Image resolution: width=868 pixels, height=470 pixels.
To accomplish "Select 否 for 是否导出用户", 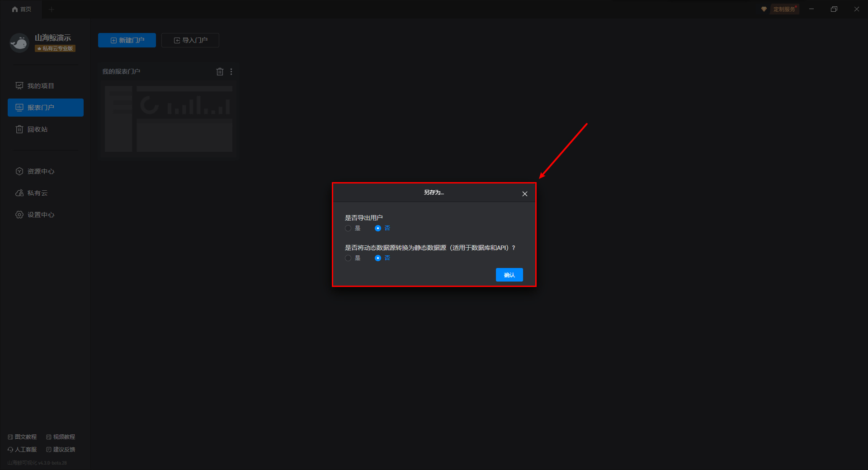I will [378, 228].
